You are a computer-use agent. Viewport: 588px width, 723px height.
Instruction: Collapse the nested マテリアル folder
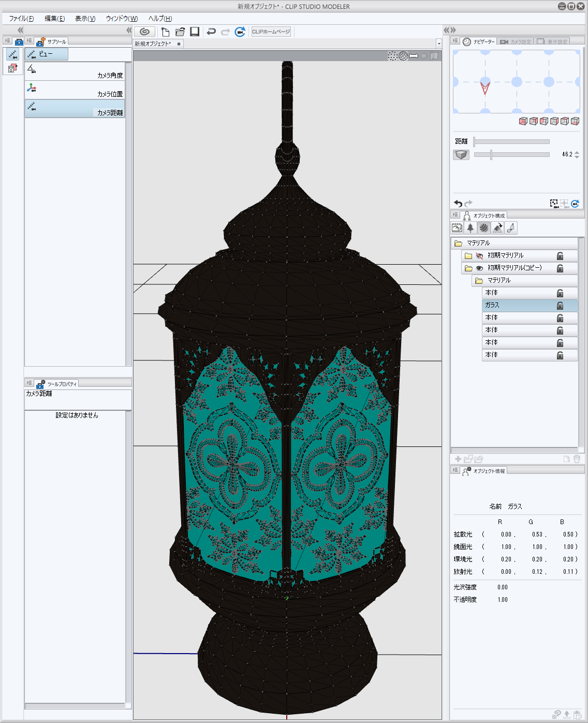479,280
